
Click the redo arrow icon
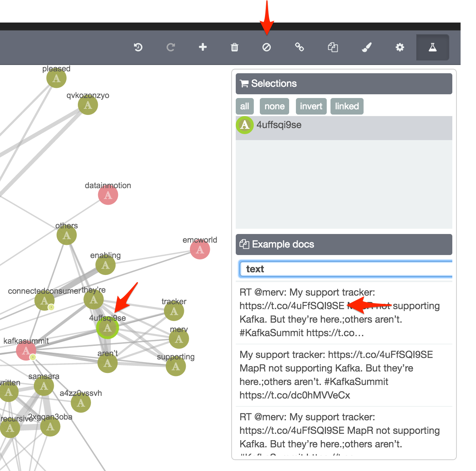pyautogui.click(x=171, y=47)
